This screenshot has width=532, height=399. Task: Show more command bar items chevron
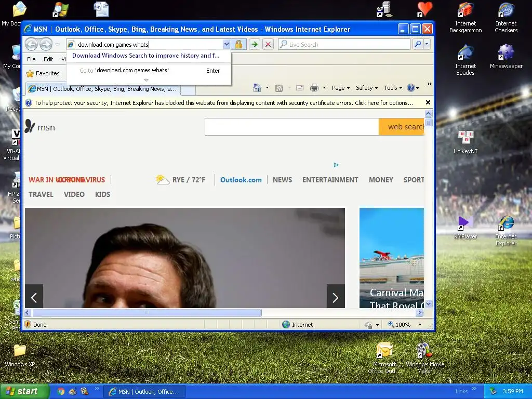click(429, 84)
